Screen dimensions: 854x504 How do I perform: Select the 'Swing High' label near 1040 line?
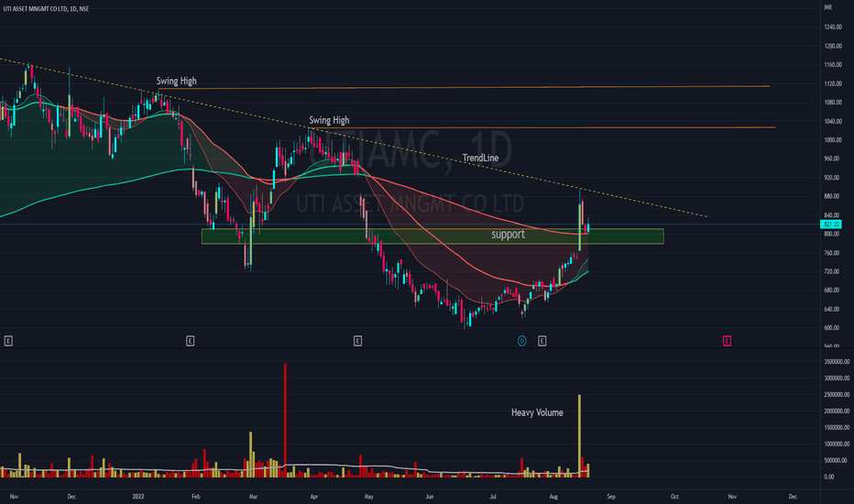pos(329,120)
